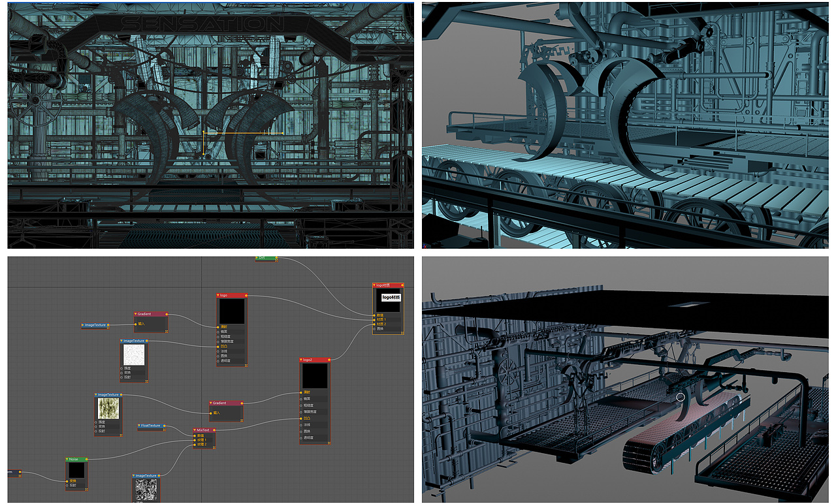This screenshot has width=836, height=504.
Task: Click the 置换 pin on logo材质 node
Action: click(x=374, y=329)
